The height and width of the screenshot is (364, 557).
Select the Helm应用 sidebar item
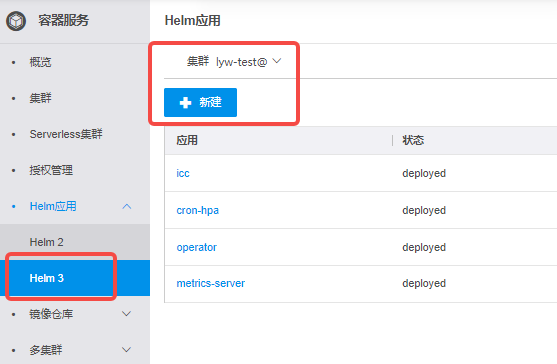point(53,206)
